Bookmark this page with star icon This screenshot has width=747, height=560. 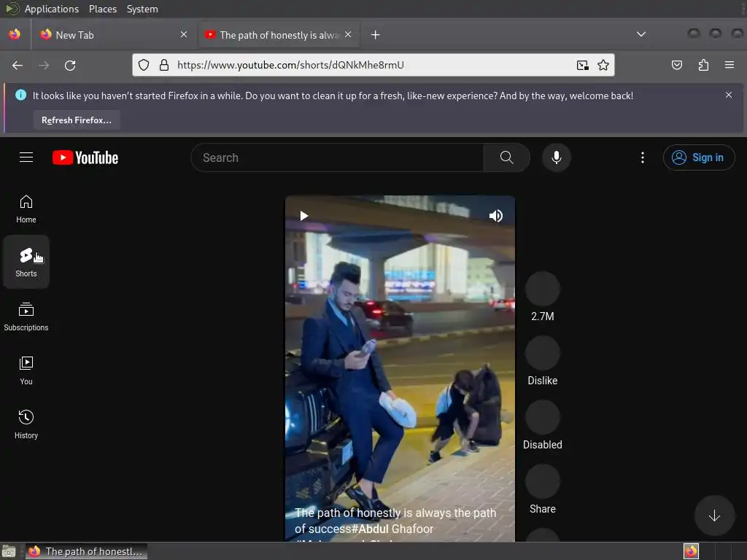click(x=603, y=65)
